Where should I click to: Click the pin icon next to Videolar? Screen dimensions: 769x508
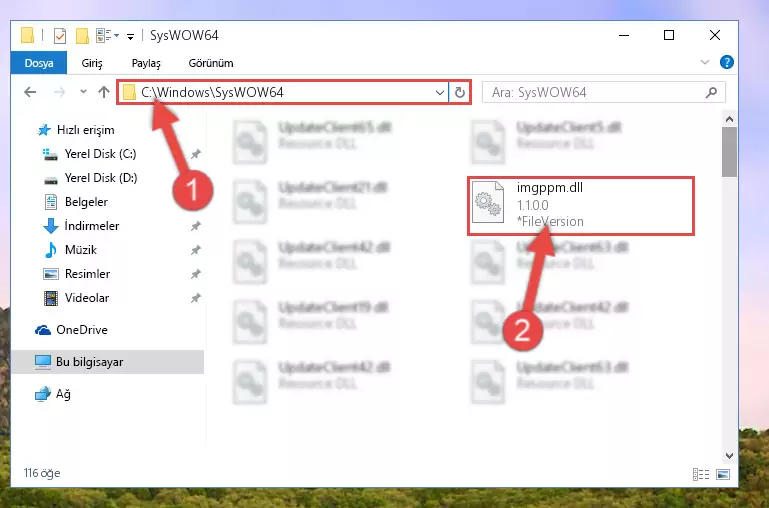[195, 298]
